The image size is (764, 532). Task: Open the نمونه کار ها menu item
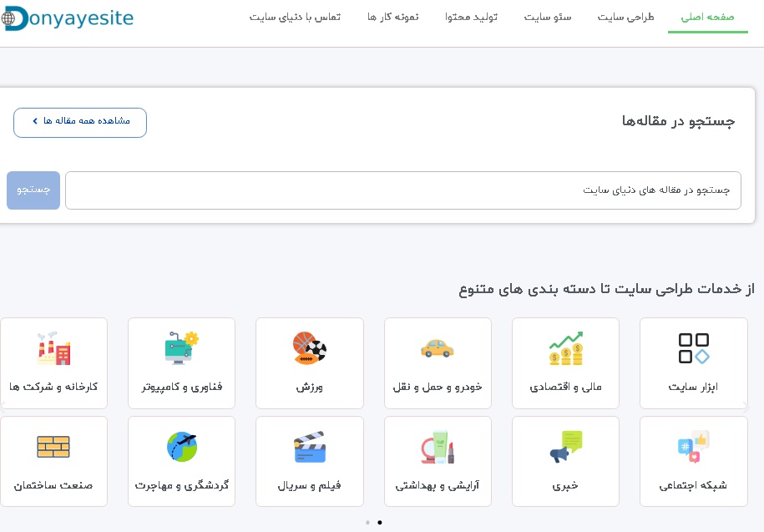coord(392,18)
